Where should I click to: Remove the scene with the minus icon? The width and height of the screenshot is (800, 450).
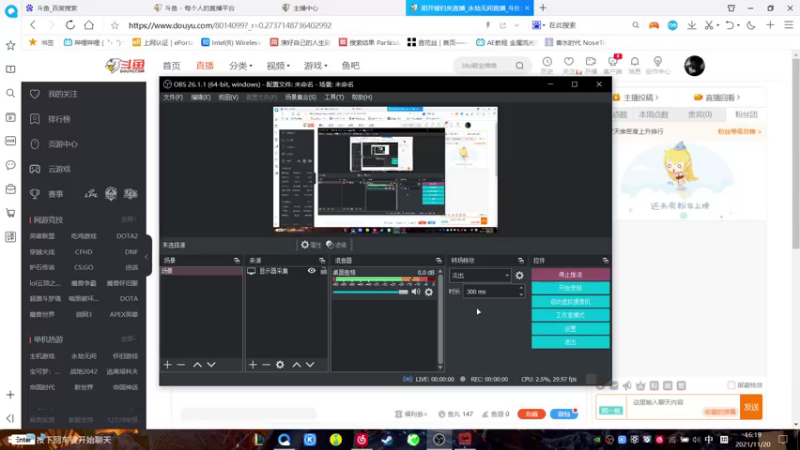pos(181,365)
